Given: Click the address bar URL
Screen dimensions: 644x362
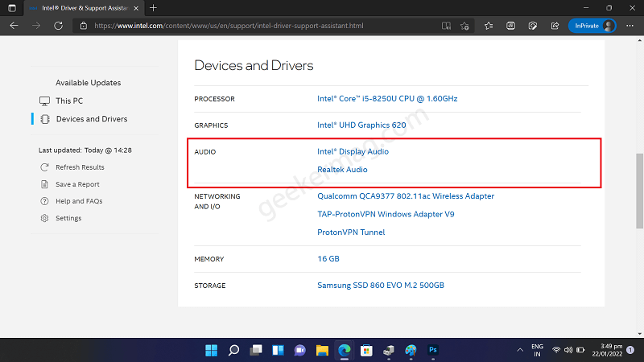Looking at the screenshot, I should coord(229,26).
